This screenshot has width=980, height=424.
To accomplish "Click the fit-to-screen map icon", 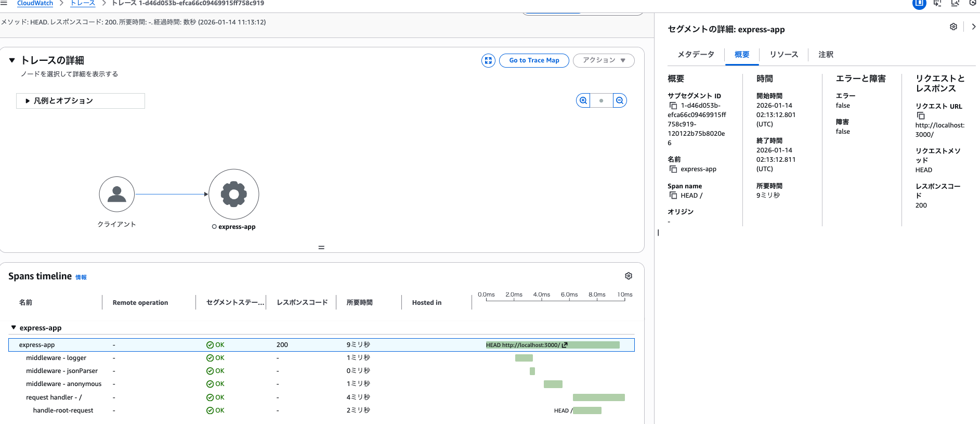I will pos(488,60).
